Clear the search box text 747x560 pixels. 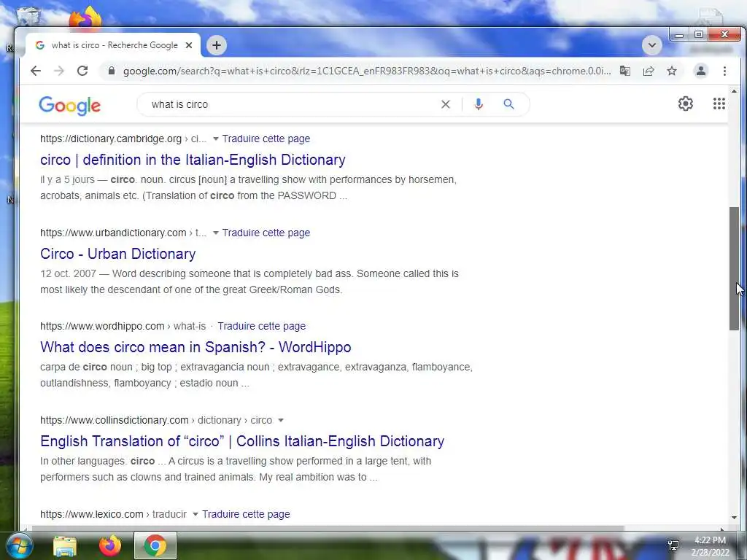446,104
